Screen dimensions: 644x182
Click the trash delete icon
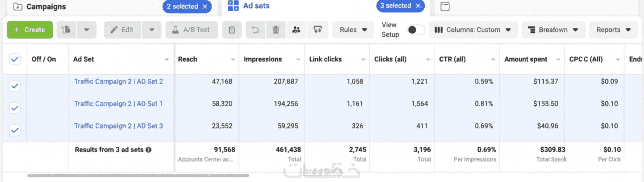coord(276,30)
